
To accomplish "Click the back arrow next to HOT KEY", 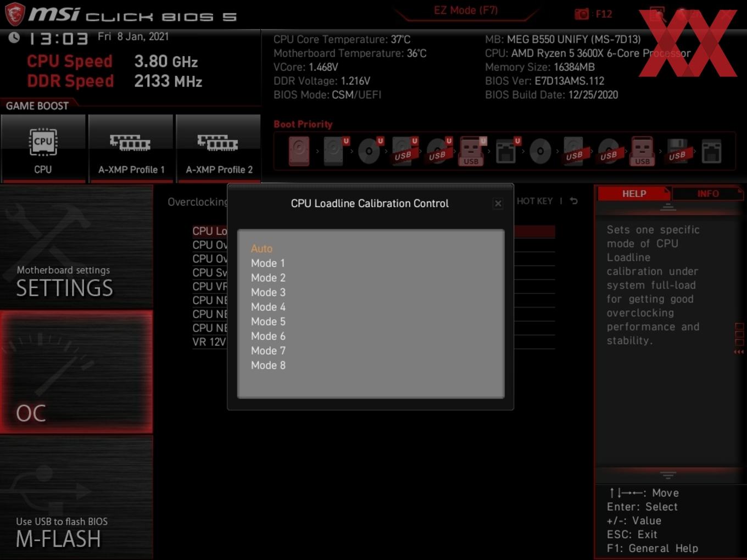I will pos(574,201).
